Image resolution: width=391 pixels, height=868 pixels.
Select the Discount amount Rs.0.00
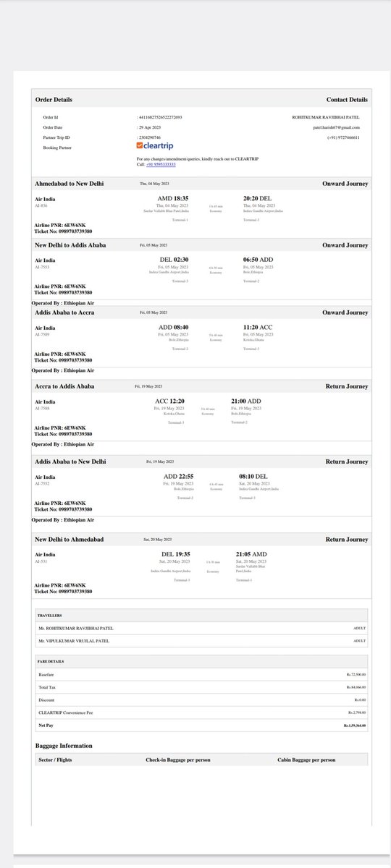[359, 699]
